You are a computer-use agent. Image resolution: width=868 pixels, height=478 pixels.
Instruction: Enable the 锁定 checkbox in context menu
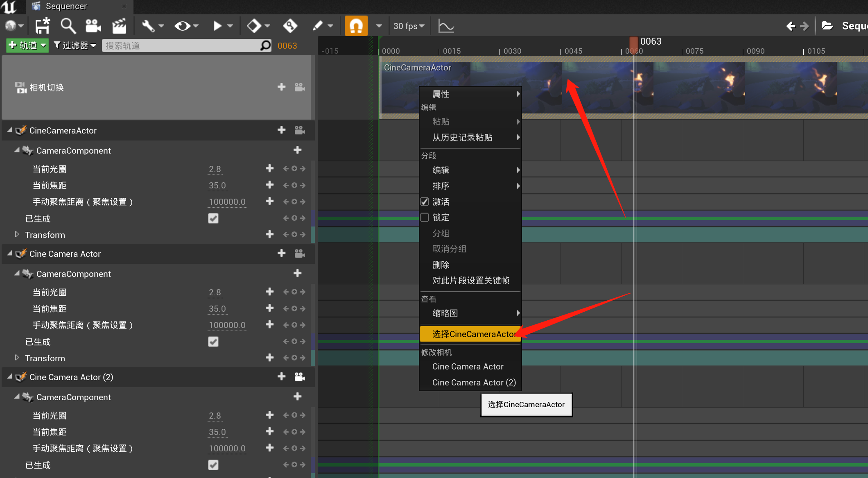click(425, 217)
